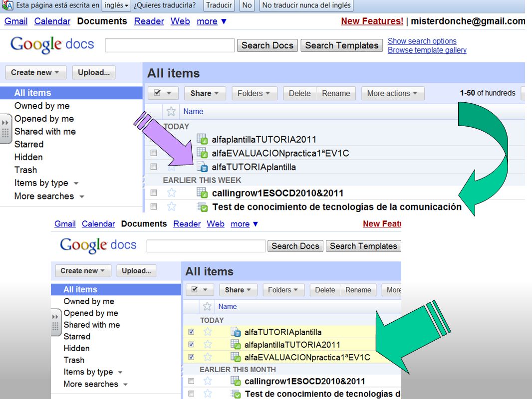Screen dimensions: 532x399
Task: Click the Traducir button
Action: coord(219,5)
